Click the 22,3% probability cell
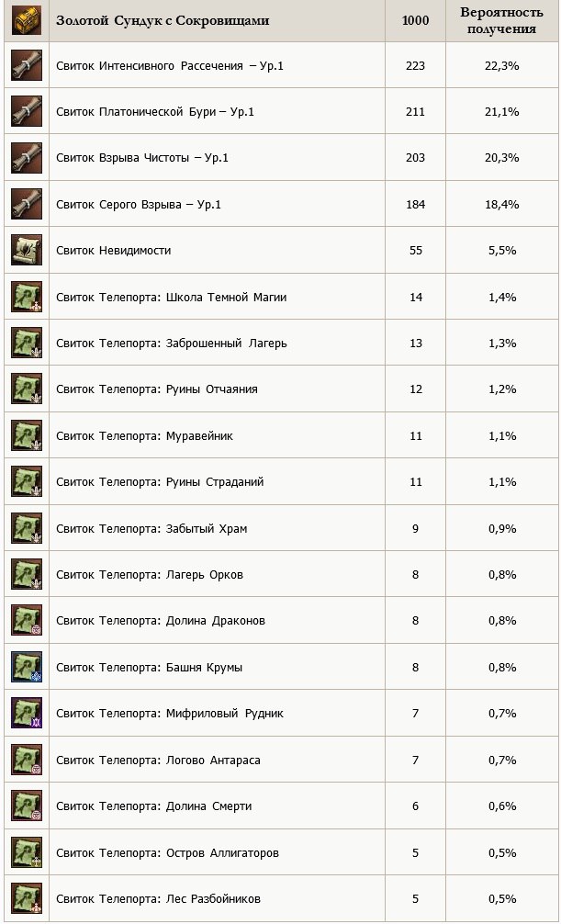 coord(502,65)
